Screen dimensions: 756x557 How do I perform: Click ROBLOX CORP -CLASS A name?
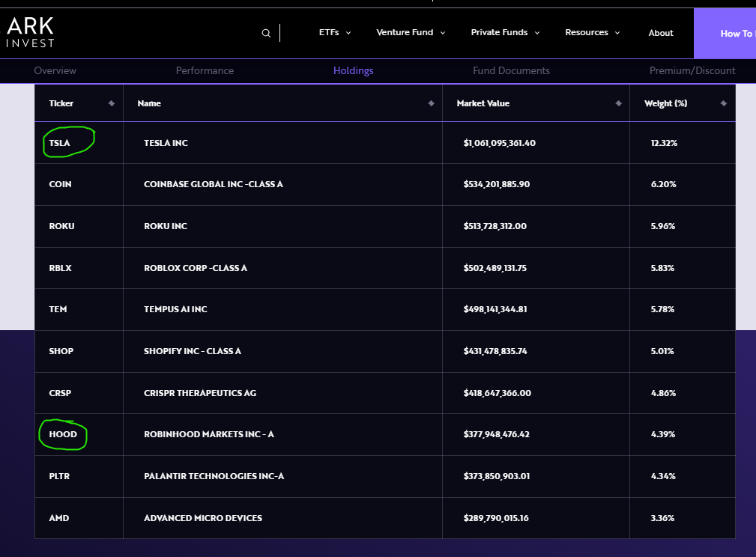pyautogui.click(x=196, y=268)
